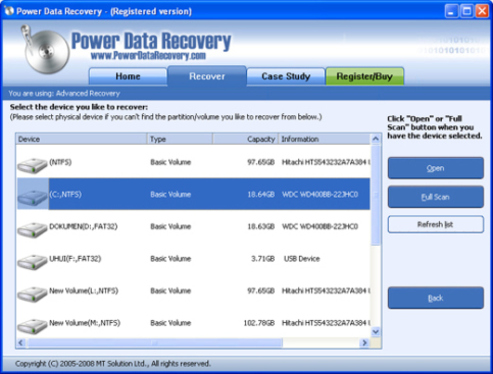Select UHUI(F:,FAT32) device row

193,259
